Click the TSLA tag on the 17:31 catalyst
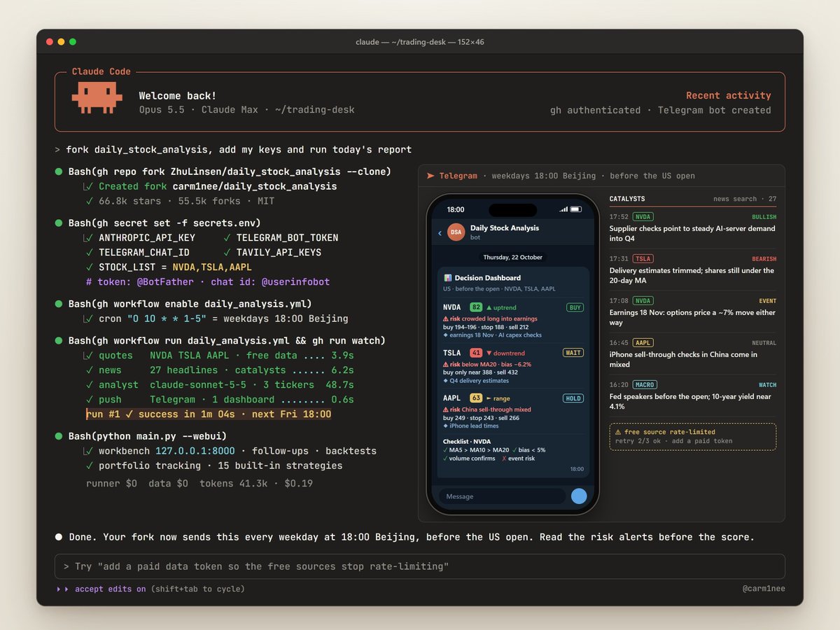 (643, 259)
